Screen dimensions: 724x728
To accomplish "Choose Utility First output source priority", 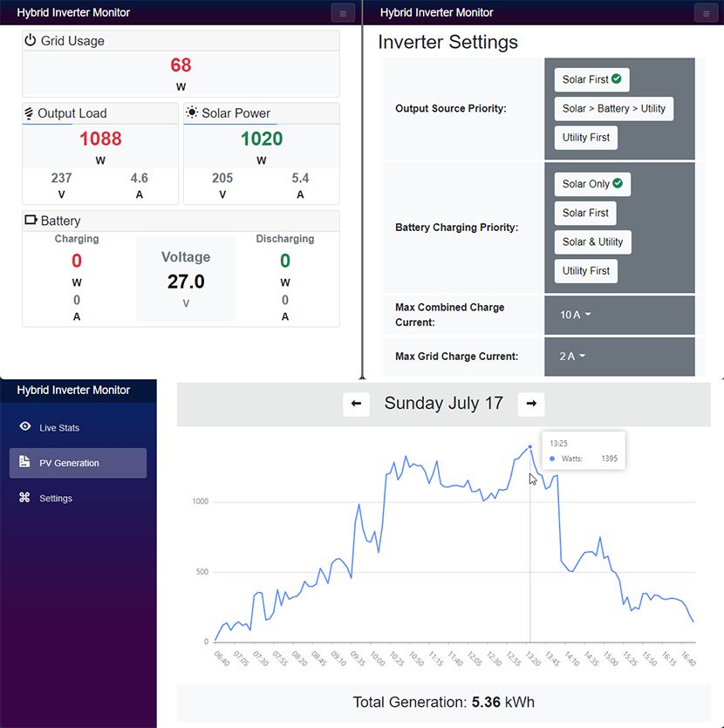I will coord(585,138).
